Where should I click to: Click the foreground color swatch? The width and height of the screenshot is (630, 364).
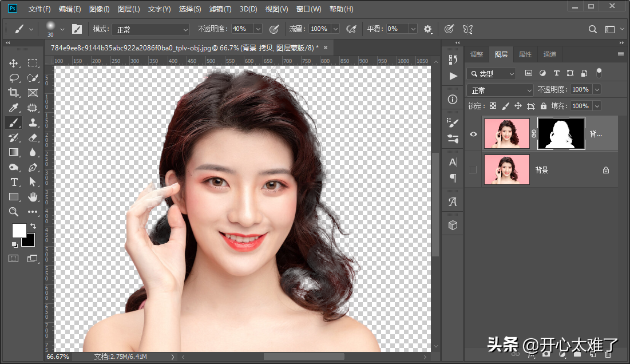pyautogui.click(x=18, y=230)
